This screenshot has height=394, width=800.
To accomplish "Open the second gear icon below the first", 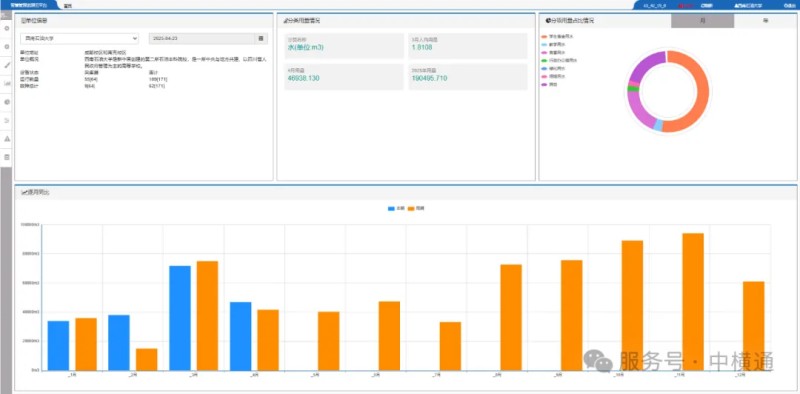I will tap(7, 46).
